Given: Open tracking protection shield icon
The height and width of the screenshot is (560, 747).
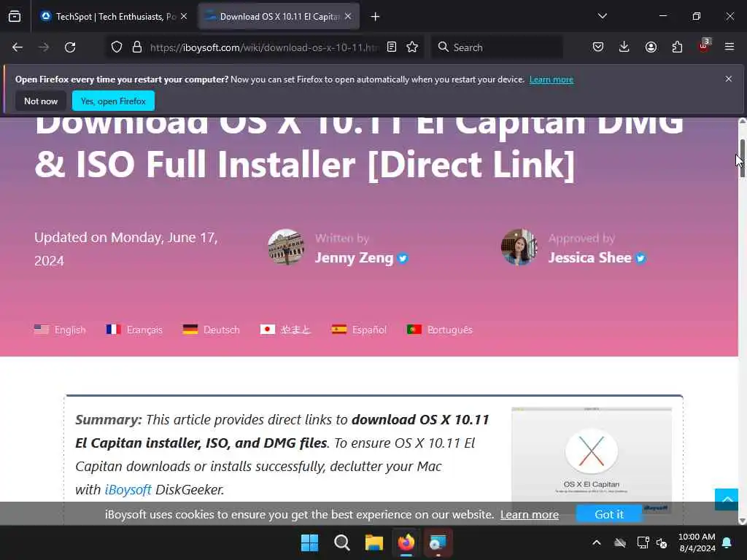Looking at the screenshot, I should point(117,47).
